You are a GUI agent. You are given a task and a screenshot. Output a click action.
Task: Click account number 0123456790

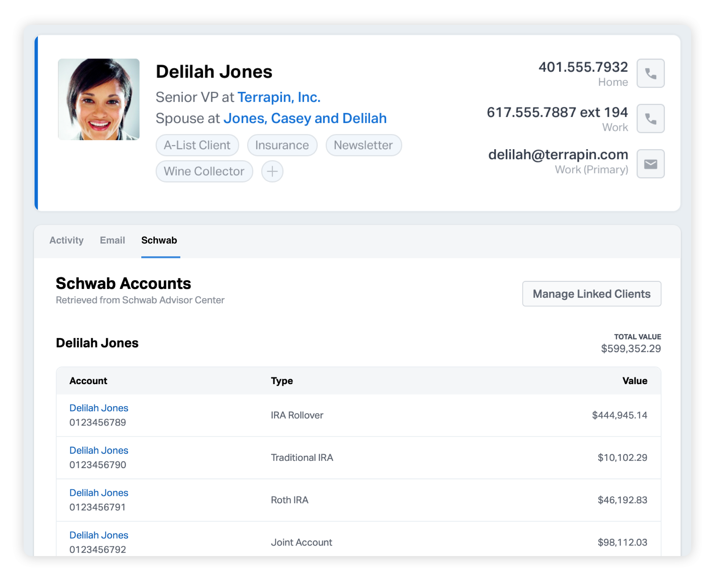98,465
